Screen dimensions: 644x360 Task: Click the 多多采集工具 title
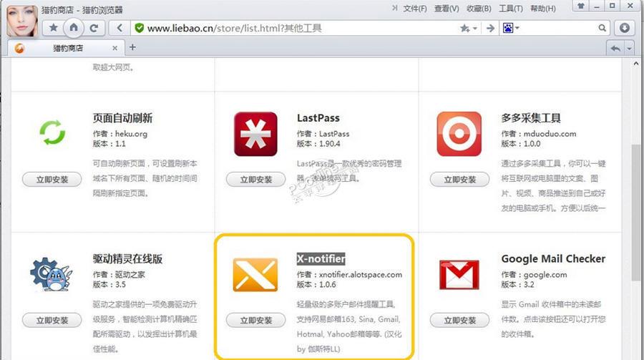click(x=531, y=118)
